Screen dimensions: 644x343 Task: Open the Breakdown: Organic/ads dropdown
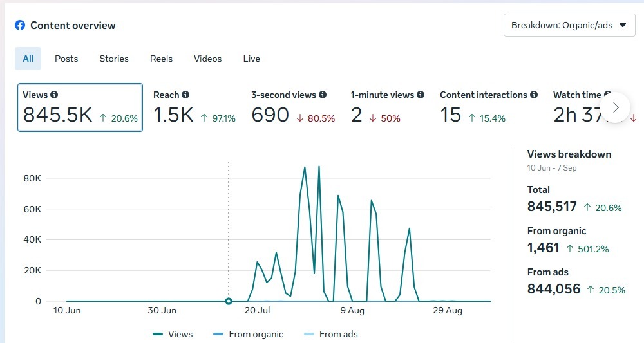pos(569,26)
